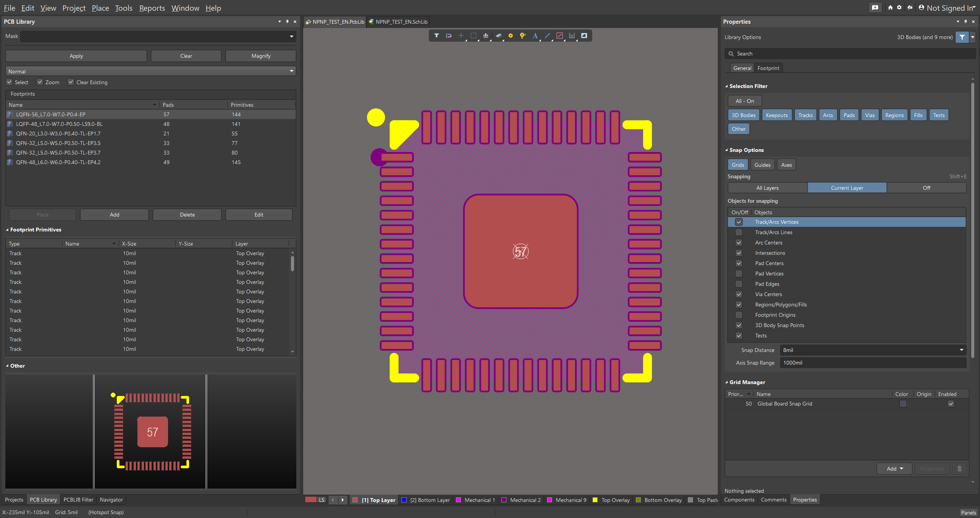Click the settings gear icon in title bar
This screenshot has width=980, height=518.
pos(899,8)
